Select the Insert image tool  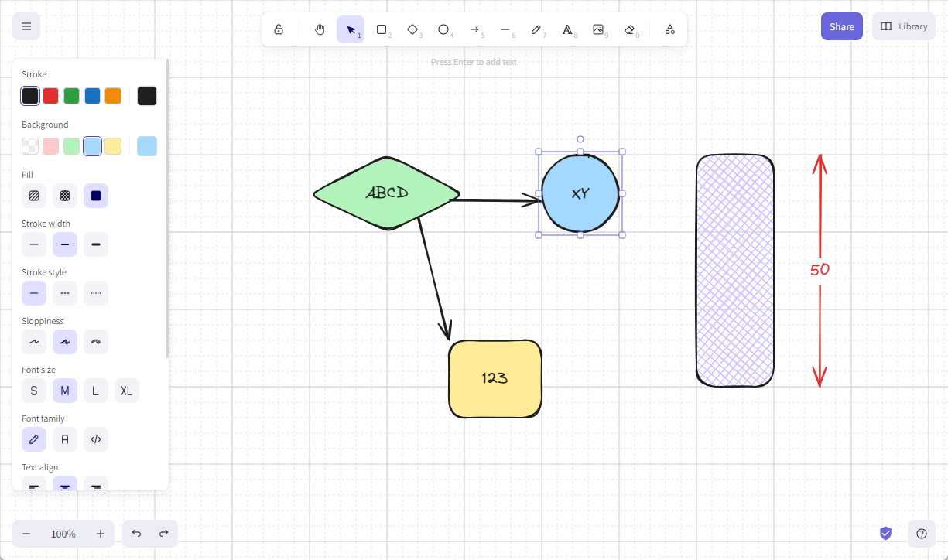tap(598, 29)
